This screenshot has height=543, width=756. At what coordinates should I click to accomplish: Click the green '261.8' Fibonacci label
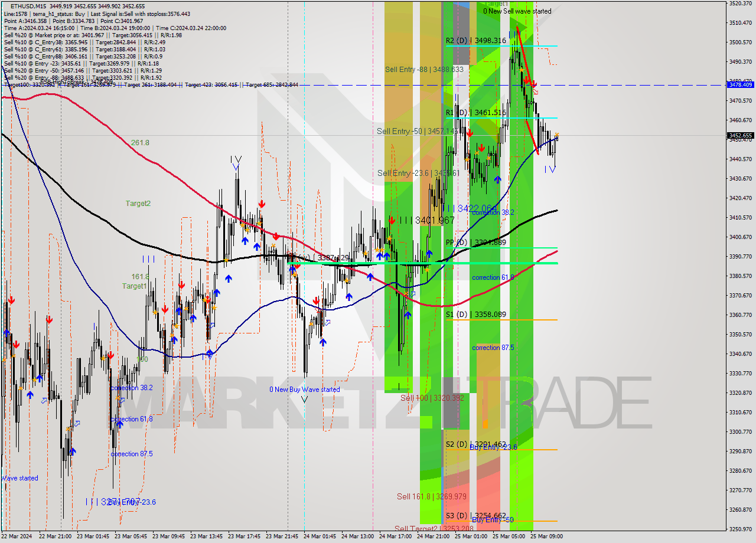click(140, 143)
